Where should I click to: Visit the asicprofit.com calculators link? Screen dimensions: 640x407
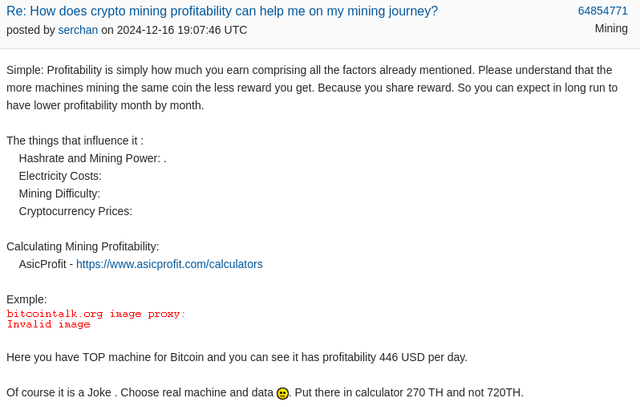pos(169,264)
